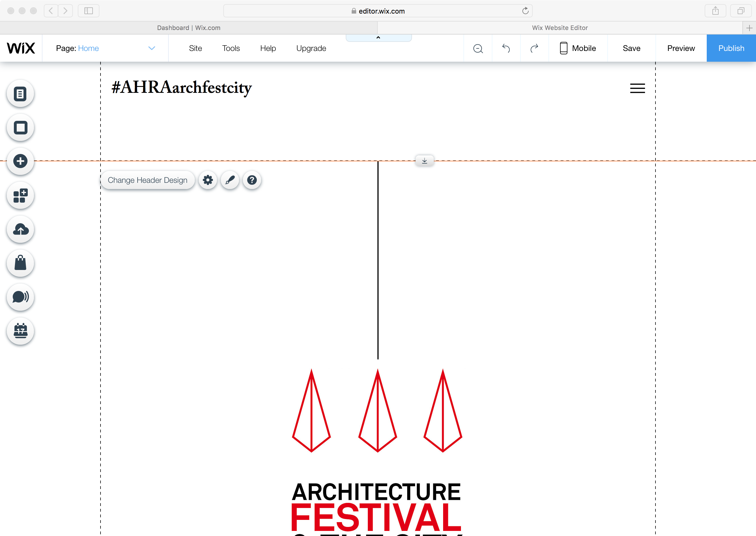The height and width of the screenshot is (536, 756).
Task: Click Change Header Design button
Action: tap(148, 180)
